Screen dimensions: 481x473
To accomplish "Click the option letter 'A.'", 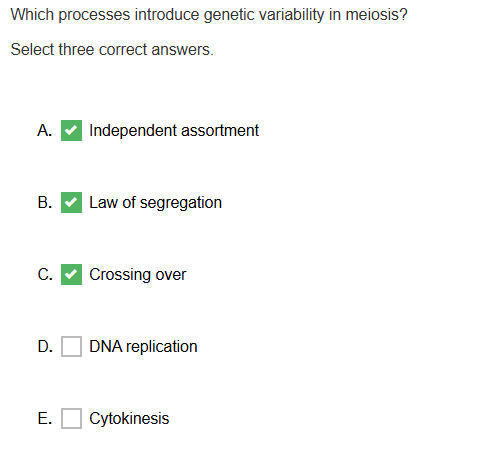I will pyautogui.click(x=45, y=130).
